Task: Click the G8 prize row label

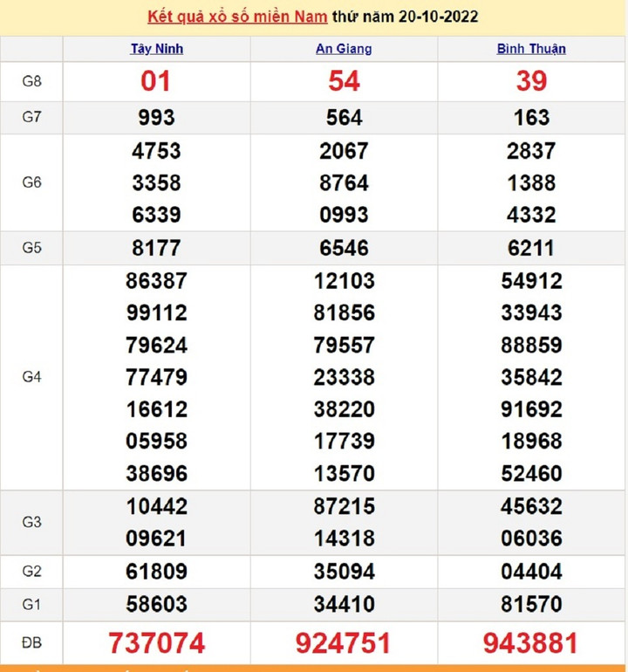Action: click(x=31, y=81)
